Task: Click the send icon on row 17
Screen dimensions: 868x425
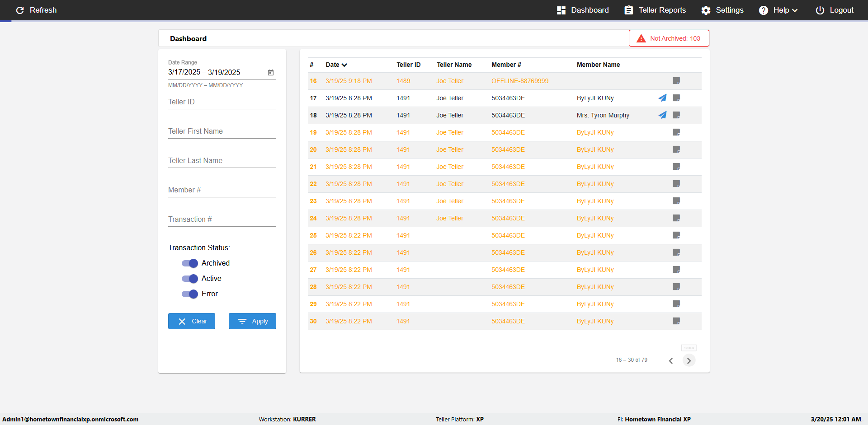Action: coord(662,98)
